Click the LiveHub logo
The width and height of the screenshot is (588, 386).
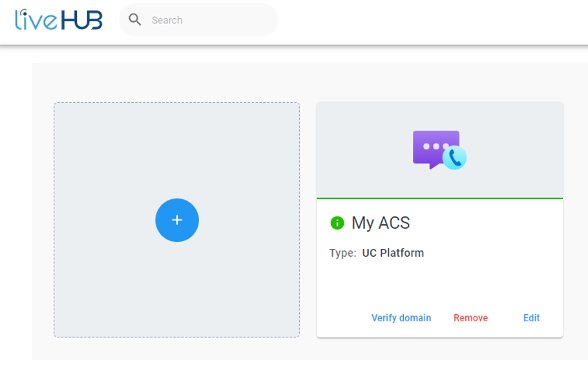[59, 19]
